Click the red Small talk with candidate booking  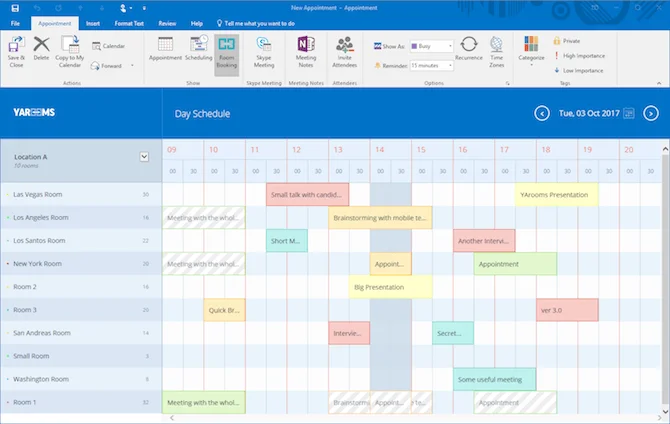point(307,194)
